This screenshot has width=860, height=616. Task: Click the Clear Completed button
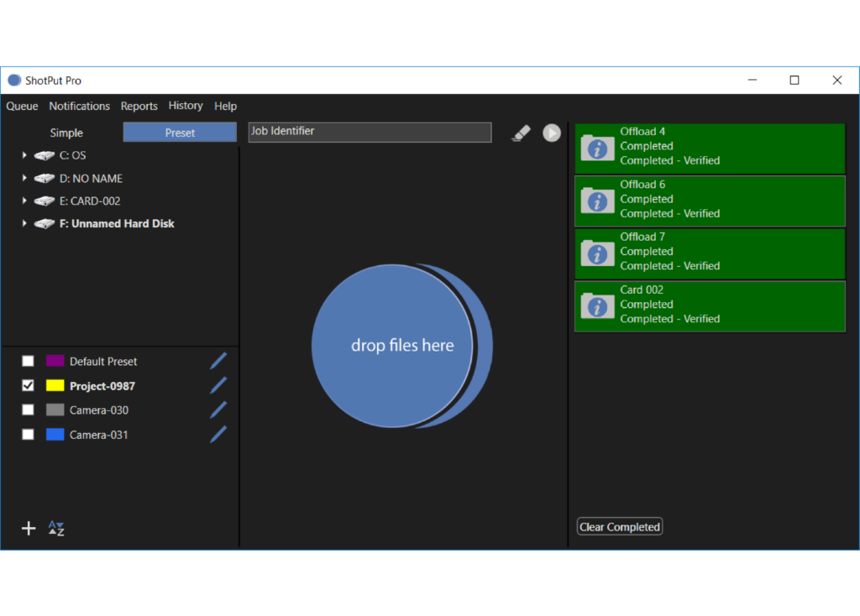620,527
